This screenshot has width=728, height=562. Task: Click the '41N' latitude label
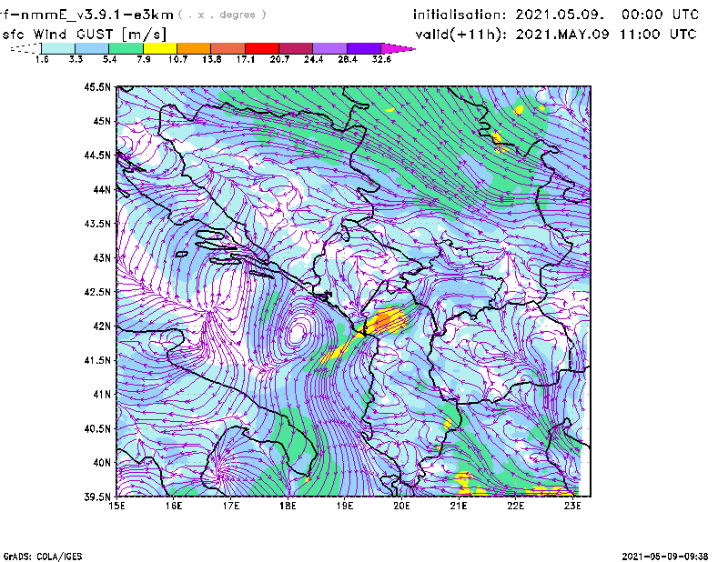pos(102,395)
